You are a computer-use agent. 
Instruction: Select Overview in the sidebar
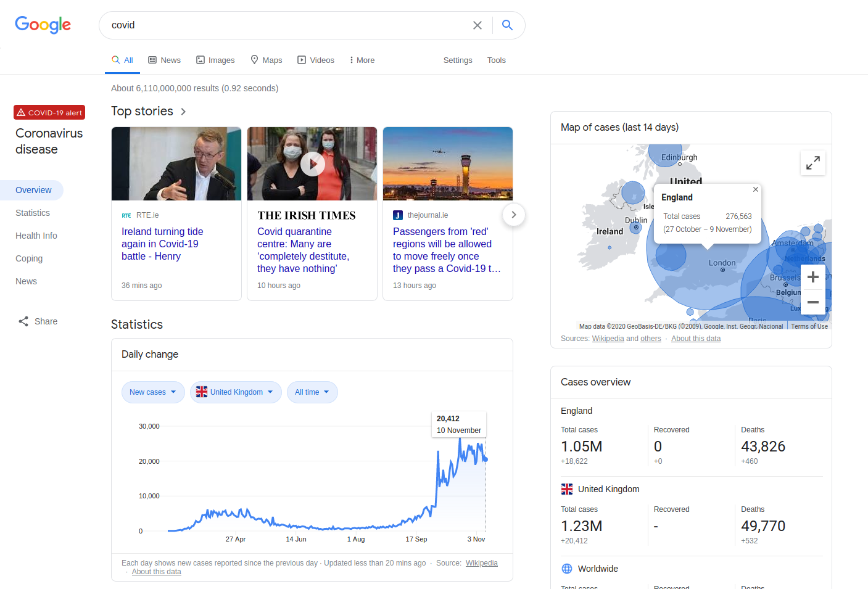(31, 190)
